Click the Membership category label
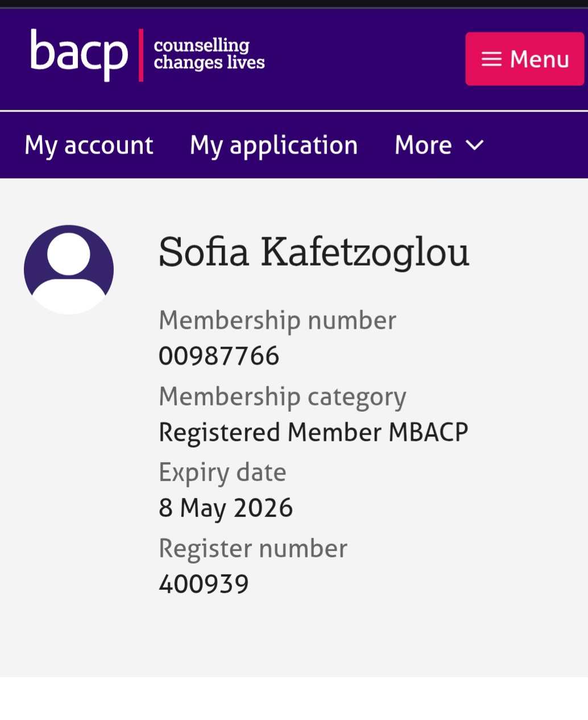The image size is (588, 720). point(282,396)
